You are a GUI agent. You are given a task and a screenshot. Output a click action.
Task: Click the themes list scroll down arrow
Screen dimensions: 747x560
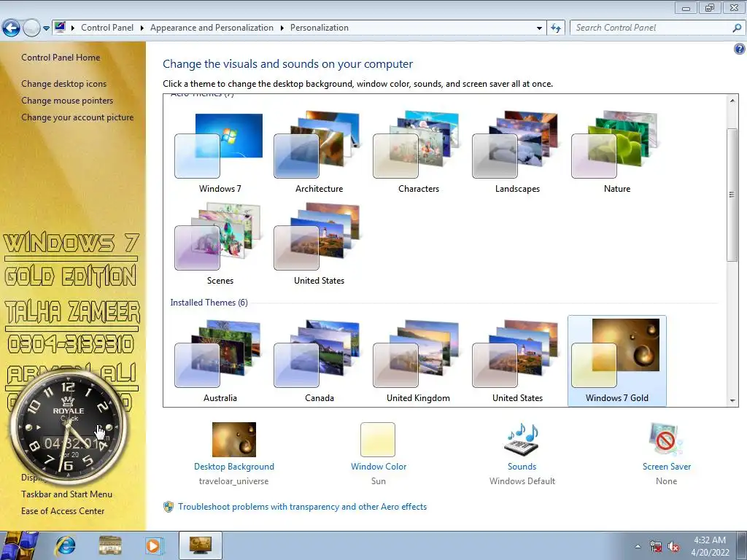732,401
